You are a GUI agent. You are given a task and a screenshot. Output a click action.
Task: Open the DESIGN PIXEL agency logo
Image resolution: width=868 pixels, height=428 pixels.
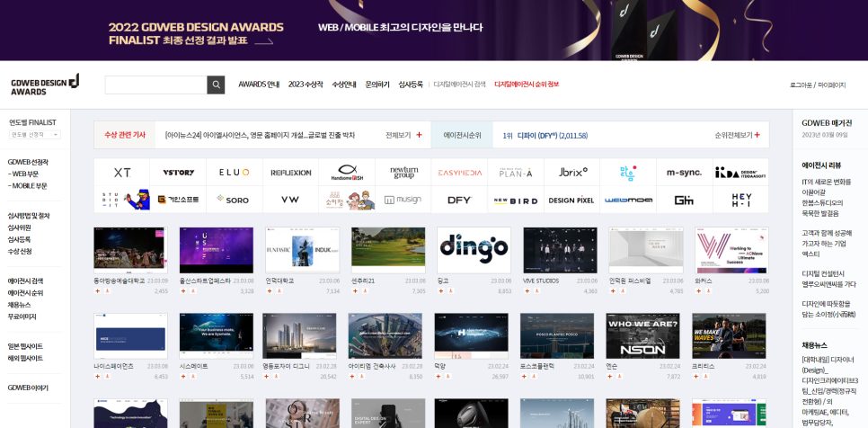[572, 200]
